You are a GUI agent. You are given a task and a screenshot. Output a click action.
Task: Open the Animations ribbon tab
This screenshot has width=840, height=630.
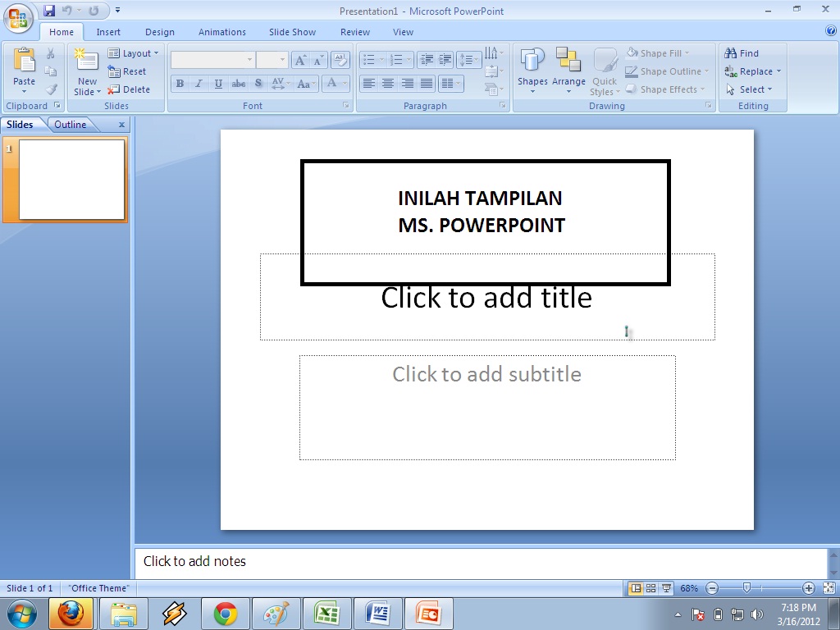pyautogui.click(x=221, y=32)
